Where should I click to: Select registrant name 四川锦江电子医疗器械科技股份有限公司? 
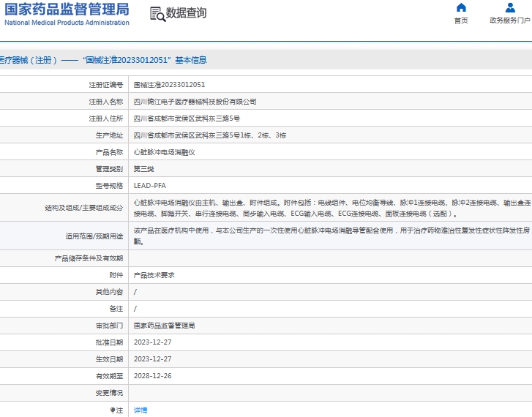coord(195,102)
